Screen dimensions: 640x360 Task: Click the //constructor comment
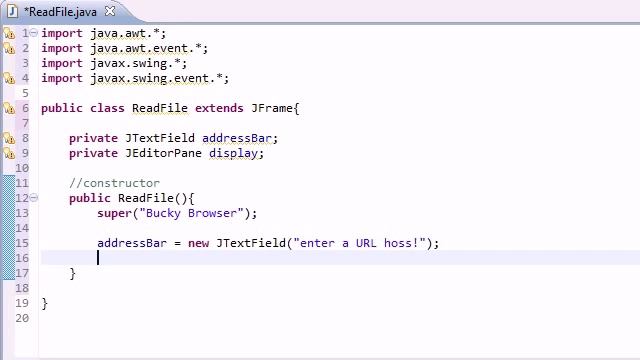coord(114,183)
